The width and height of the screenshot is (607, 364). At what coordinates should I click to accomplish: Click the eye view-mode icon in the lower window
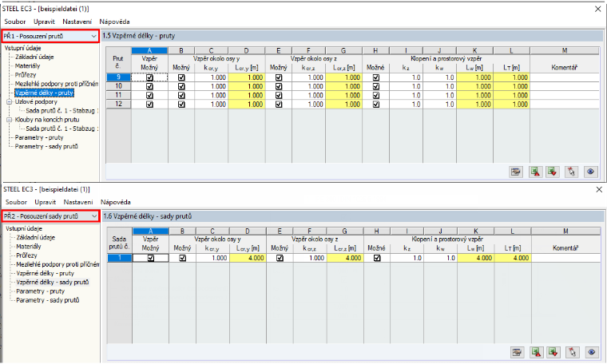592,352
